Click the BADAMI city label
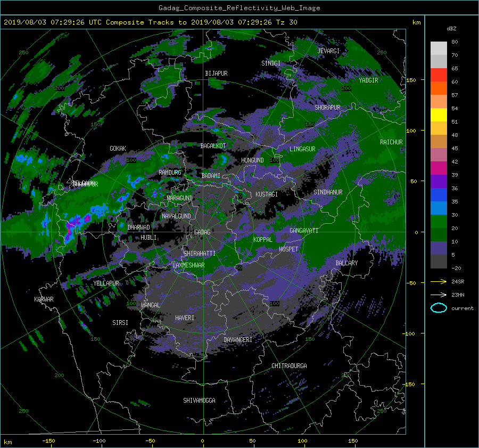 (211, 176)
